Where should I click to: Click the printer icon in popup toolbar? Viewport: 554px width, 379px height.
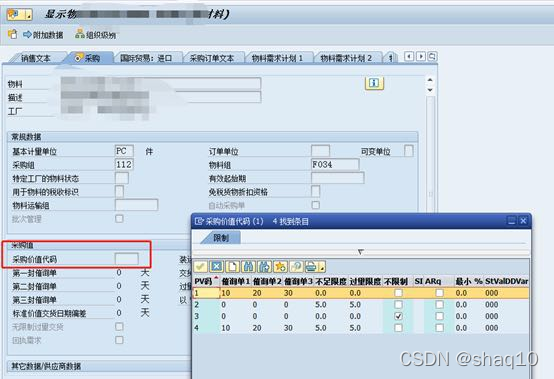pos(311,266)
